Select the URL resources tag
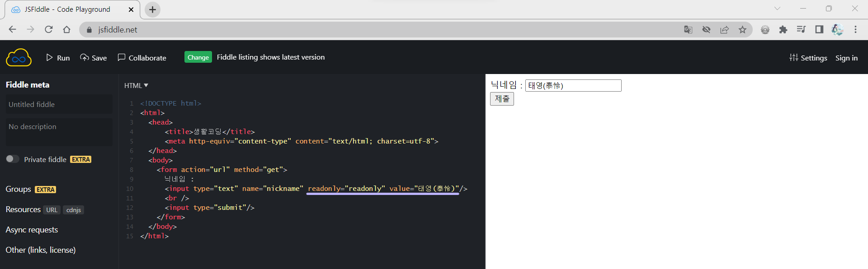 (x=52, y=210)
